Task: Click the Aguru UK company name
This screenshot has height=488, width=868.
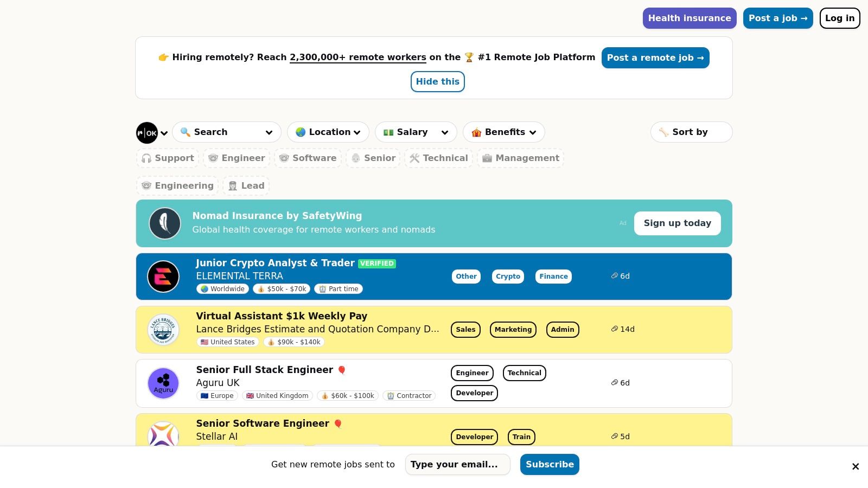Action: click(x=218, y=383)
